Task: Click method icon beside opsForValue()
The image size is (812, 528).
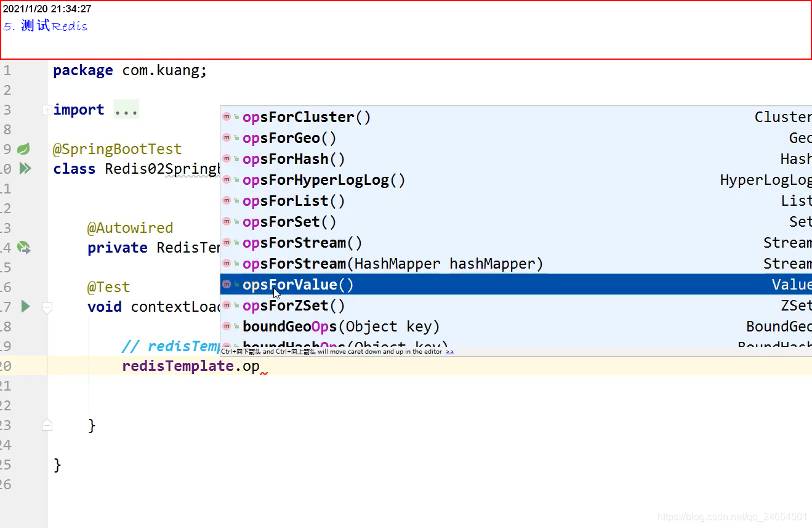Action: pos(227,285)
